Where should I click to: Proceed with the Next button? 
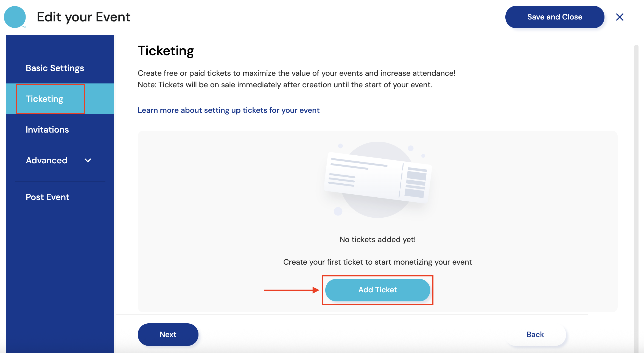coord(168,334)
